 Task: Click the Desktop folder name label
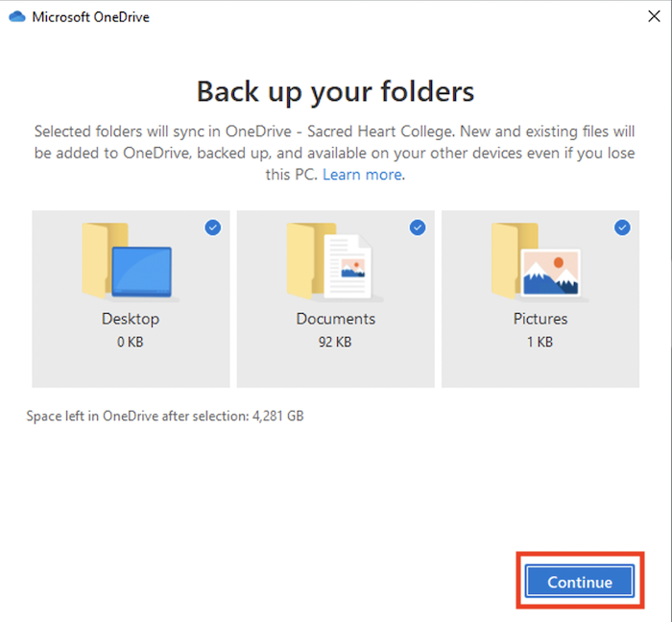pos(131,319)
